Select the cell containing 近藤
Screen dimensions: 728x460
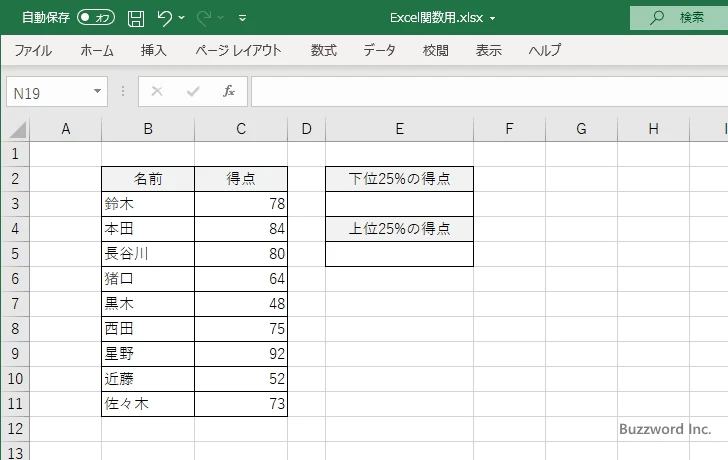click(148, 379)
